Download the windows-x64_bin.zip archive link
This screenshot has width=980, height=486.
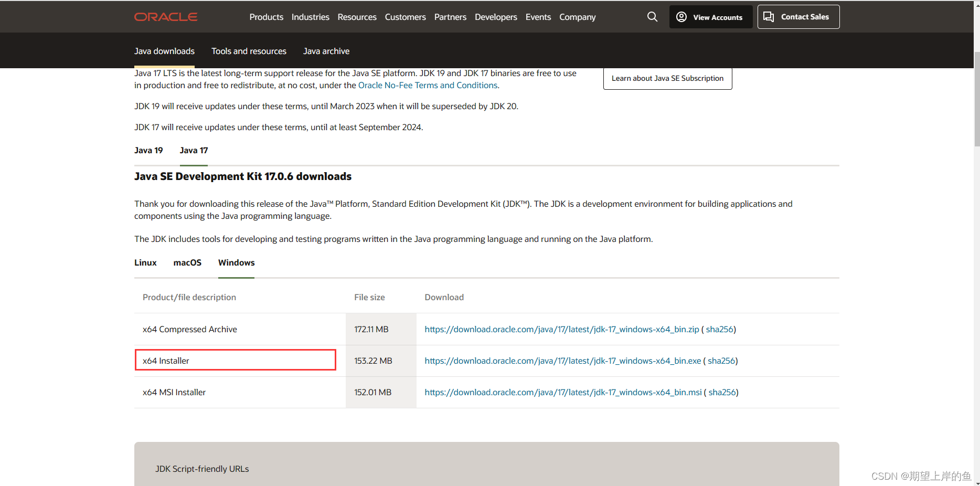point(562,329)
